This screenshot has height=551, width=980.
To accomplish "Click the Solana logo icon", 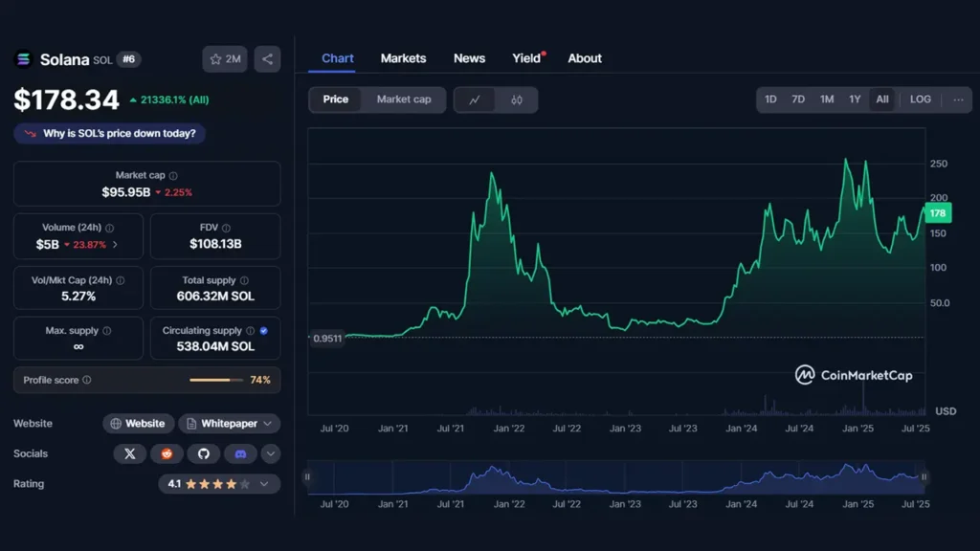I will click(23, 58).
